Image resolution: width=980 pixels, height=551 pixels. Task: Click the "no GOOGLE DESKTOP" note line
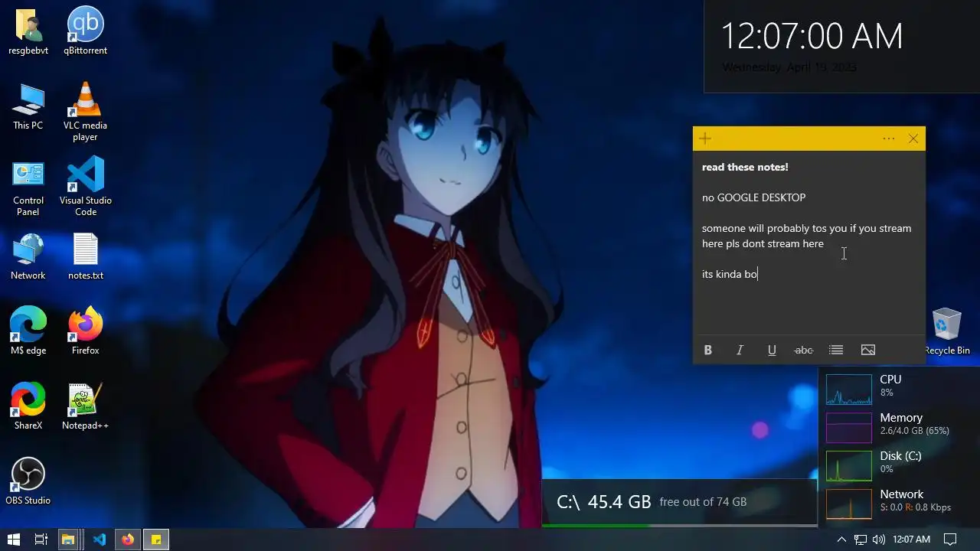pos(753,197)
